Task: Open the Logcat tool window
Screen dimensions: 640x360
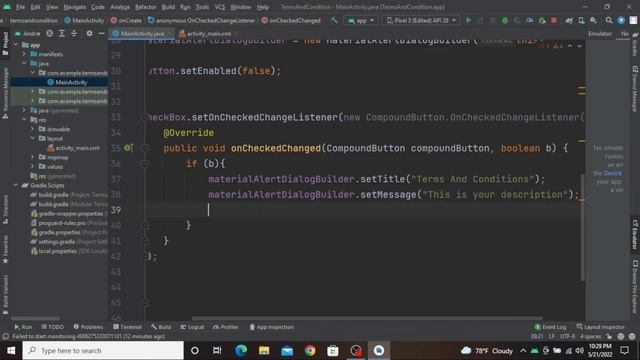Action: 192,327
